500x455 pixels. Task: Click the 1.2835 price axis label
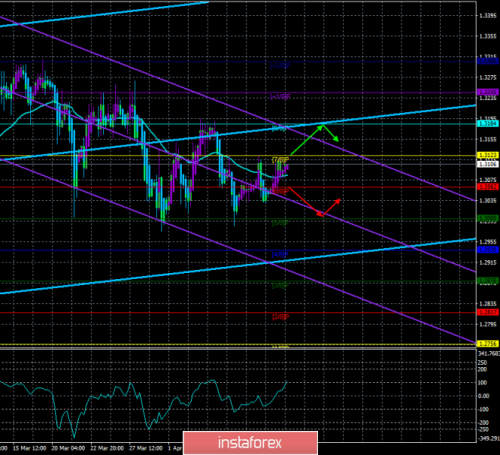(x=488, y=304)
